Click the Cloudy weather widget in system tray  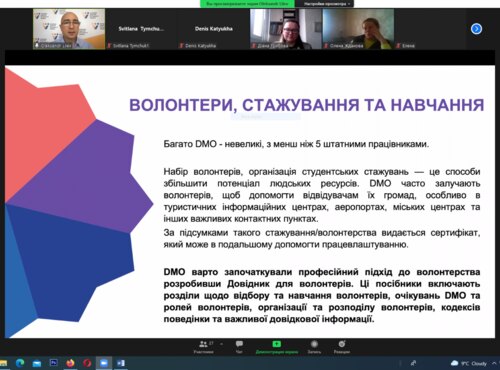pyautogui.click(x=468, y=363)
